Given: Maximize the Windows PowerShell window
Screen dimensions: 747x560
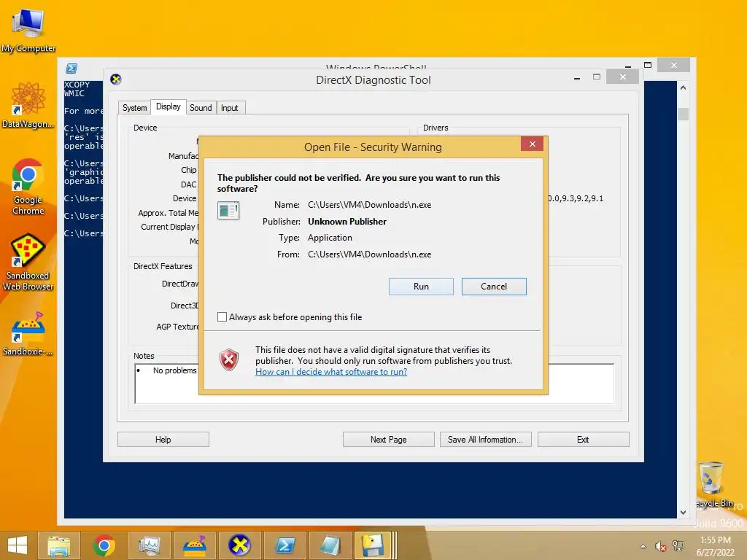Looking at the screenshot, I should 648,65.
